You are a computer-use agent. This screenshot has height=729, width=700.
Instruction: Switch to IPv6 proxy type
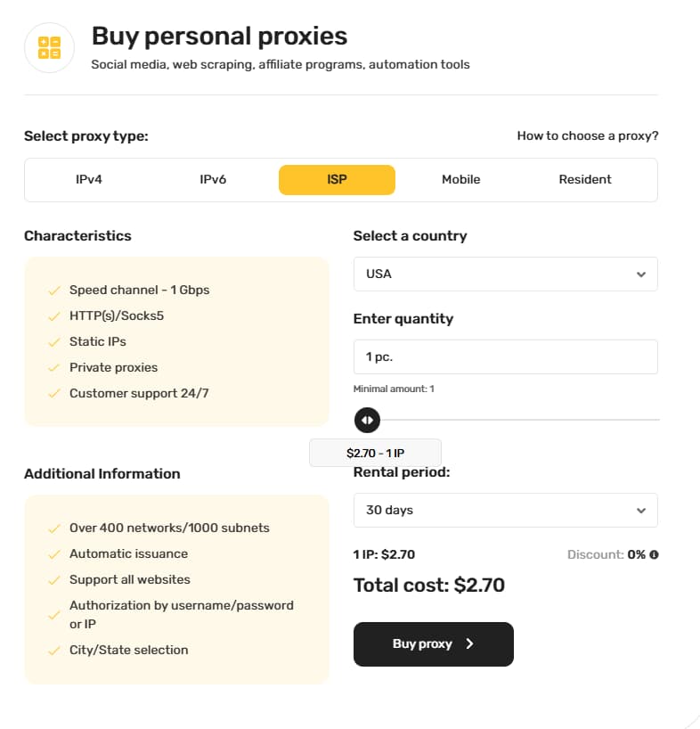[213, 179]
